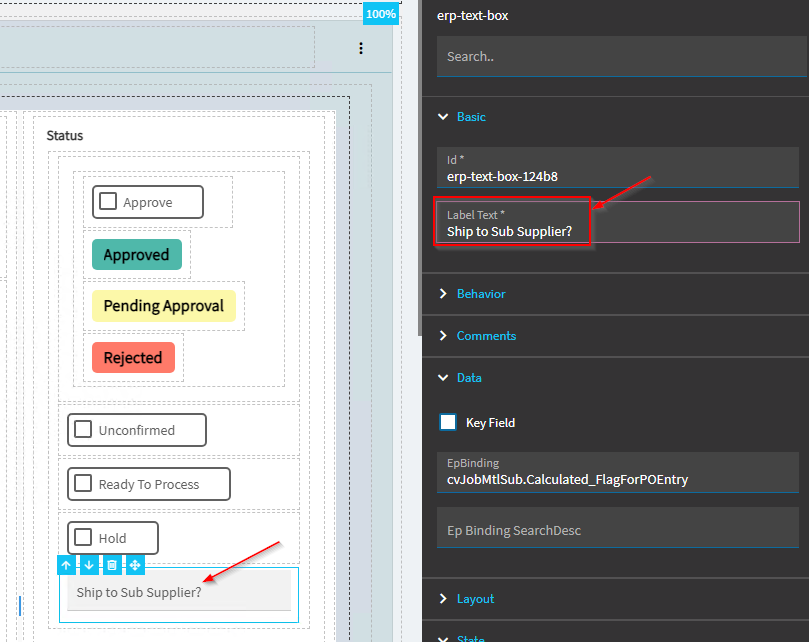Click the Approved status badge
This screenshot has height=642, width=809.
137,254
